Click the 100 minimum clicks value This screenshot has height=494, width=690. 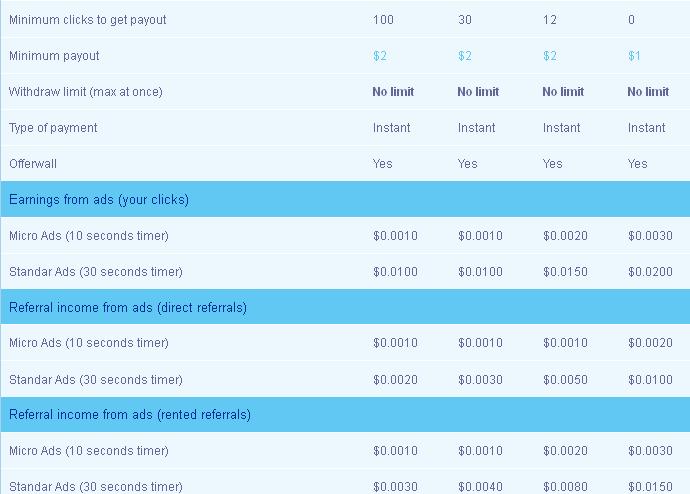(383, 20)
